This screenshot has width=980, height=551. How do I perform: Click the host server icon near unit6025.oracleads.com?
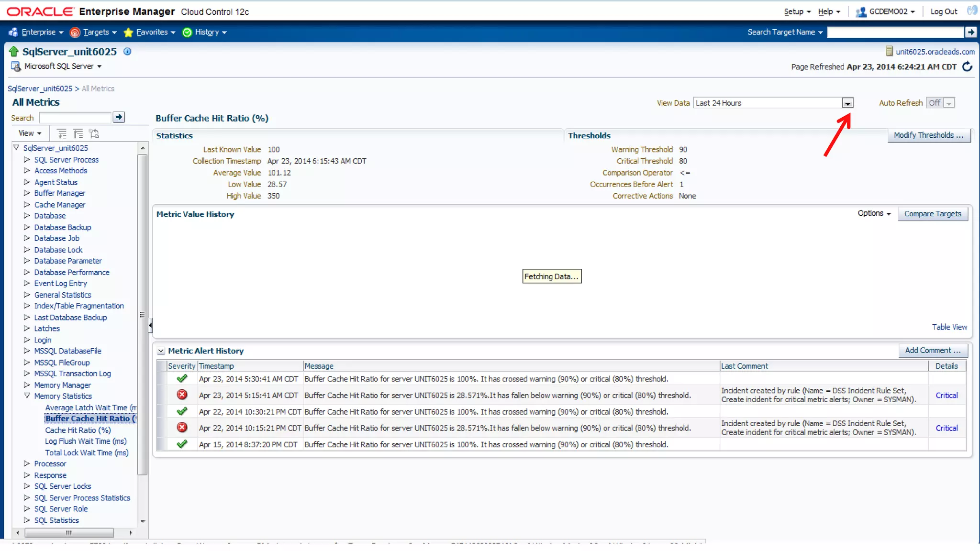[x=889, y=51]
